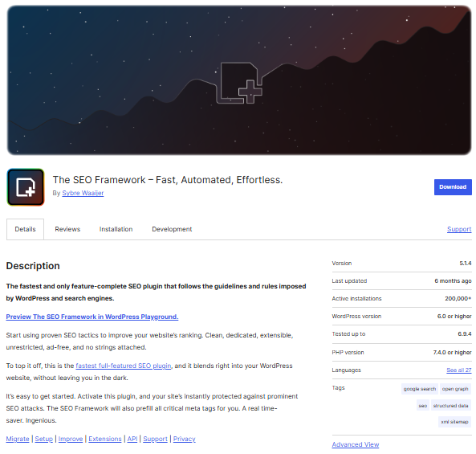
Task: Click the banner document-plus logo
Action: click(x=239, y=83)
